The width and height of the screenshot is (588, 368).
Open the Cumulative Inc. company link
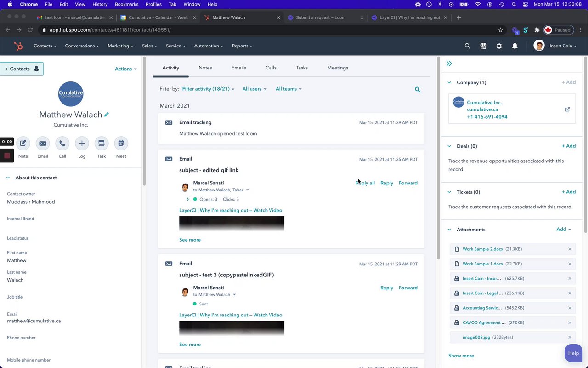click(484, 103)
